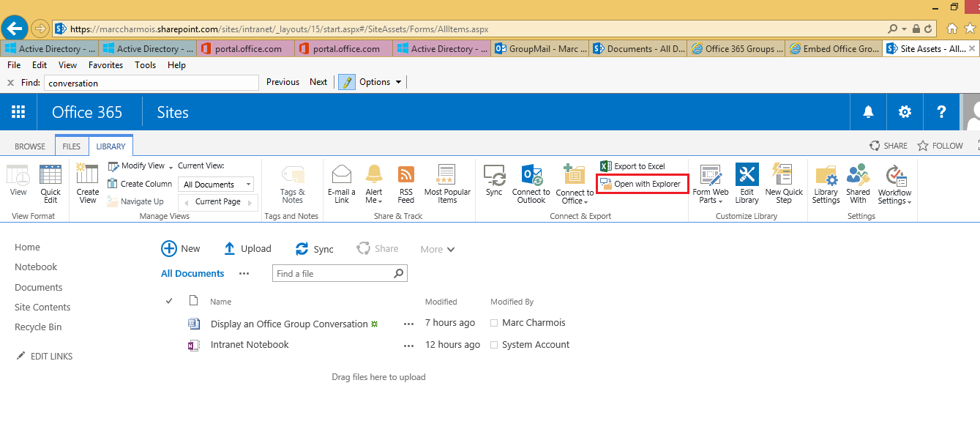Screen dimensions: 980x443
Task: Click the browser home icon
Action: coord(951,29)
